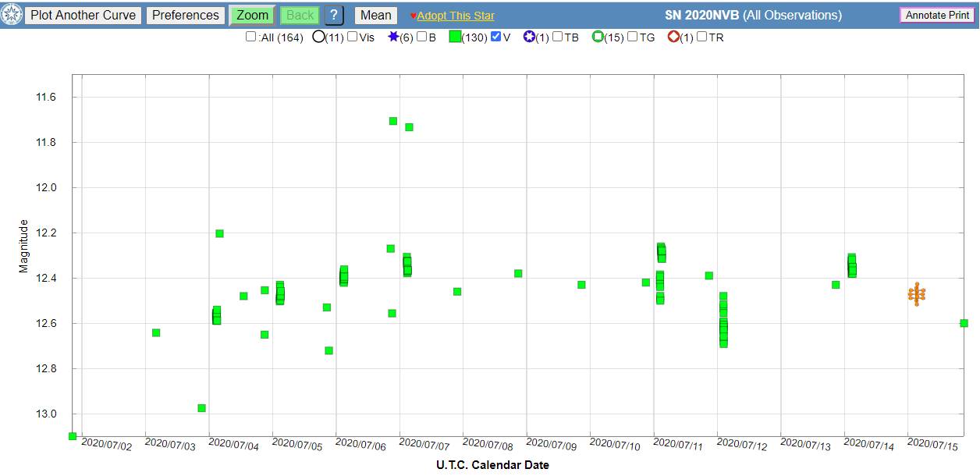Image resolution: width=980 pixels, height=476 pixels.
Task: Click the red heart beside Adopt This Star
Action: (413, 16)
